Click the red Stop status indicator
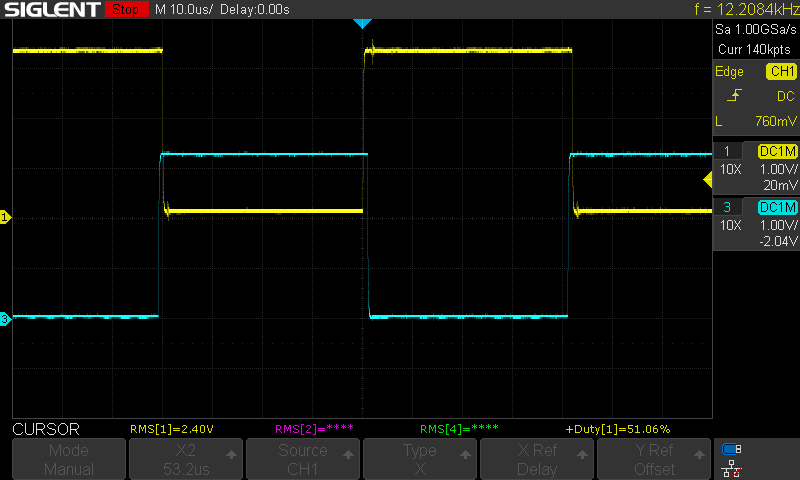Viewport: 800px width, 480px height. [124, 10]
